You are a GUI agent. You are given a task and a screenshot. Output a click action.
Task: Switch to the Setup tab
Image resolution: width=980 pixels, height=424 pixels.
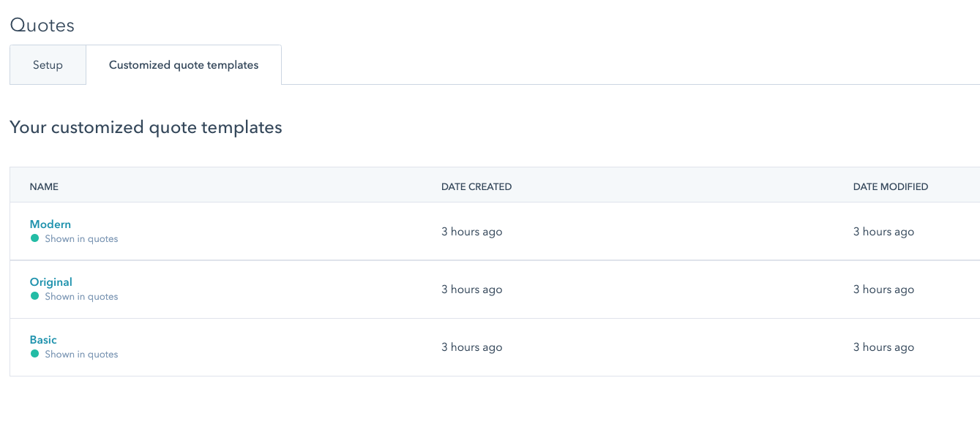point(48,65)
